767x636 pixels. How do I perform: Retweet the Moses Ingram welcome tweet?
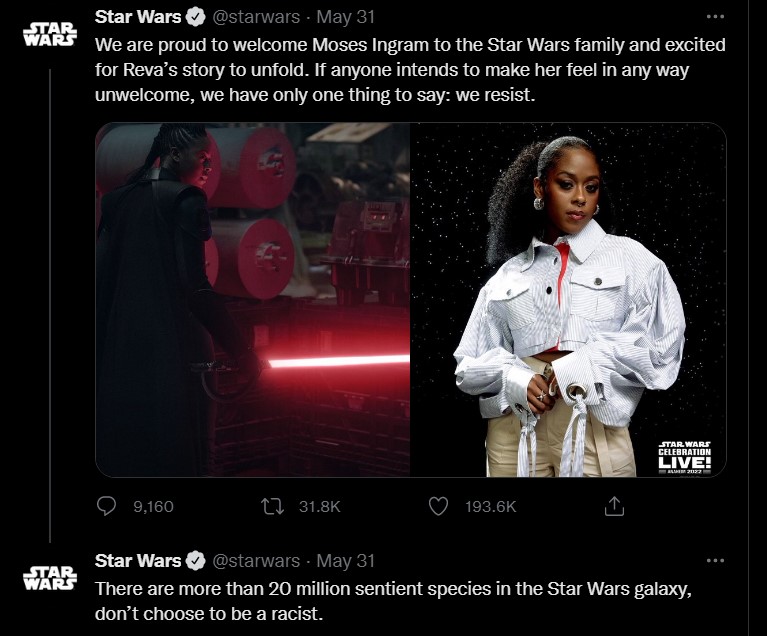[x=272, y=506]
